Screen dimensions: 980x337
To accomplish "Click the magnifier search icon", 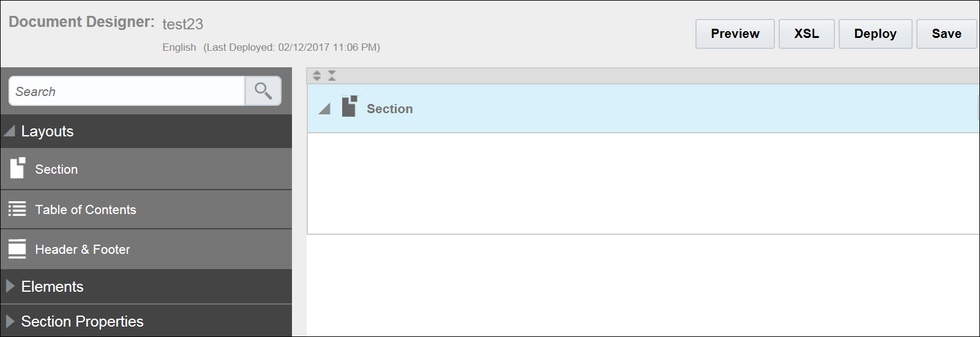I will (263, 91).
